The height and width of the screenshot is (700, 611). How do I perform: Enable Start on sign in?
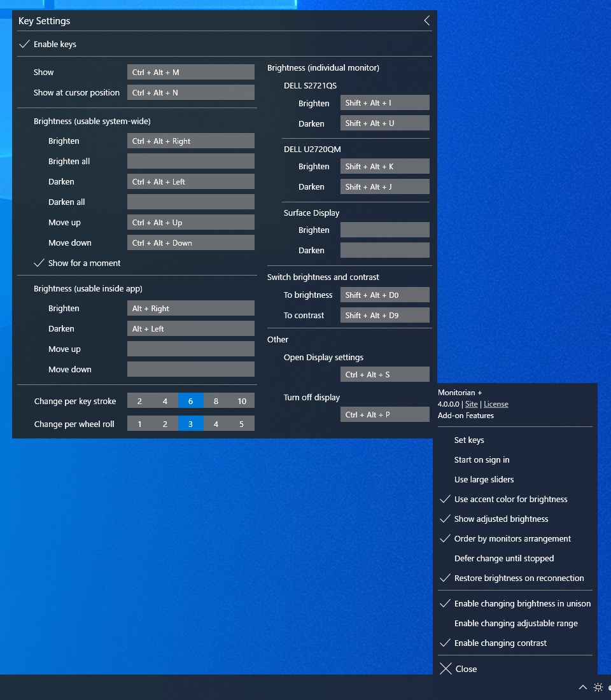pyautogui.click(x=482, y=459)
